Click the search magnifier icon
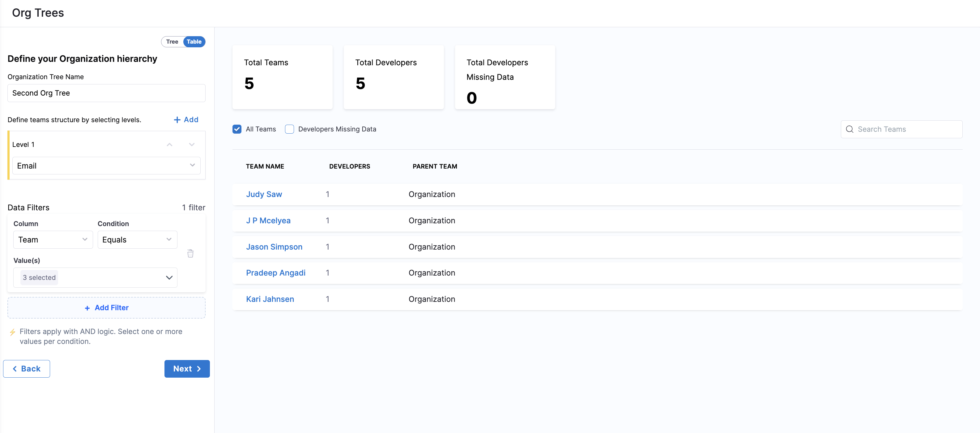This screenshot has height=433, width=980. click(x=849, y=129)
